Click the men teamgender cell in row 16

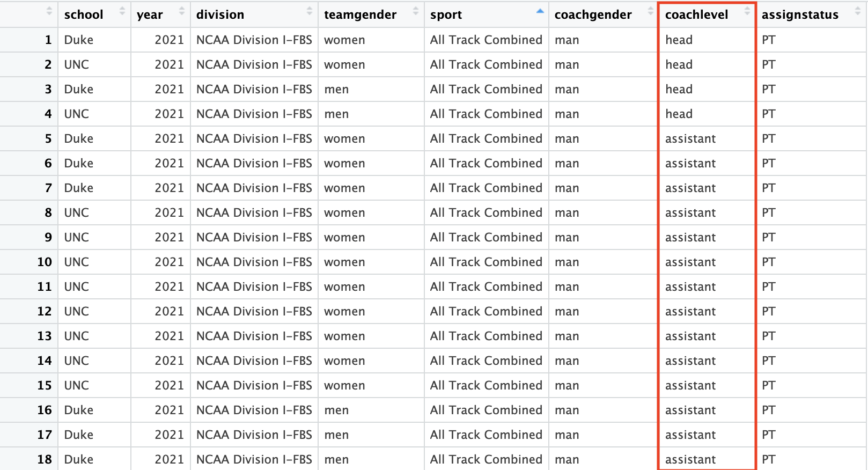pos(336,410)
